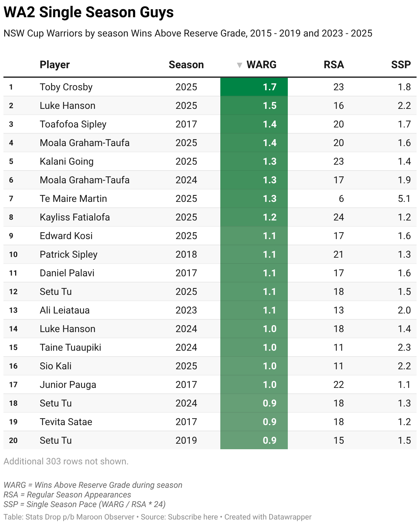Select the Toafofoa Sipley 2017 season cell
Image resolution: width=420 pixels, height=525 pixels.
click(186, 124)
